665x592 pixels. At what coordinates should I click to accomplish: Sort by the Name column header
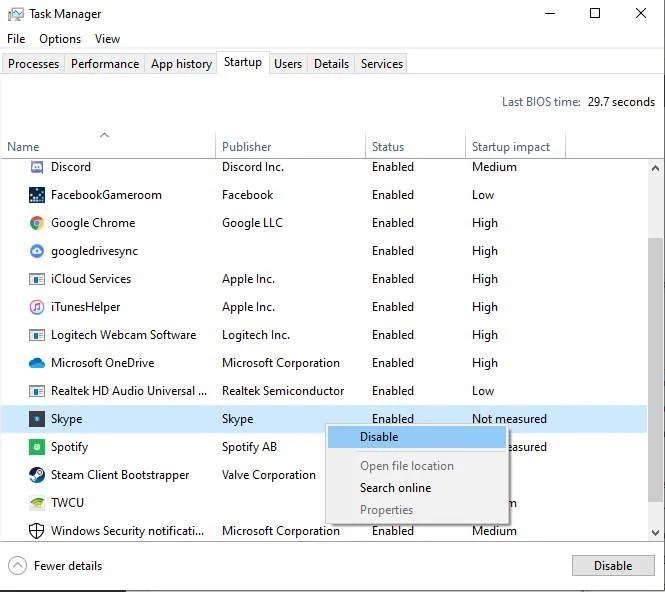(108, 143)
